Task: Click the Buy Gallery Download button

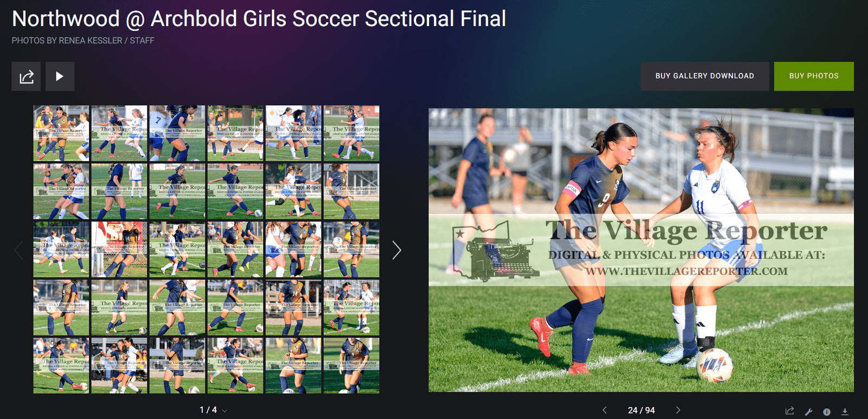Action: point(705,76)
